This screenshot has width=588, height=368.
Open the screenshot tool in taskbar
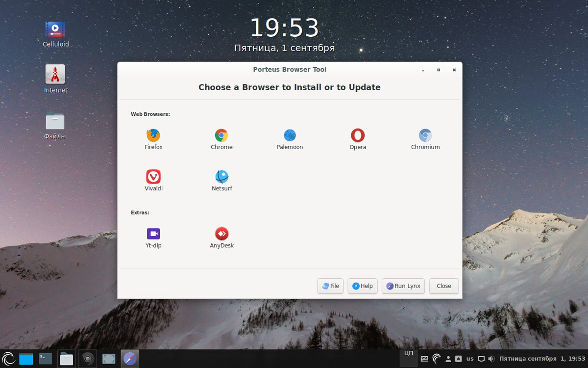[x=109, y=359]
